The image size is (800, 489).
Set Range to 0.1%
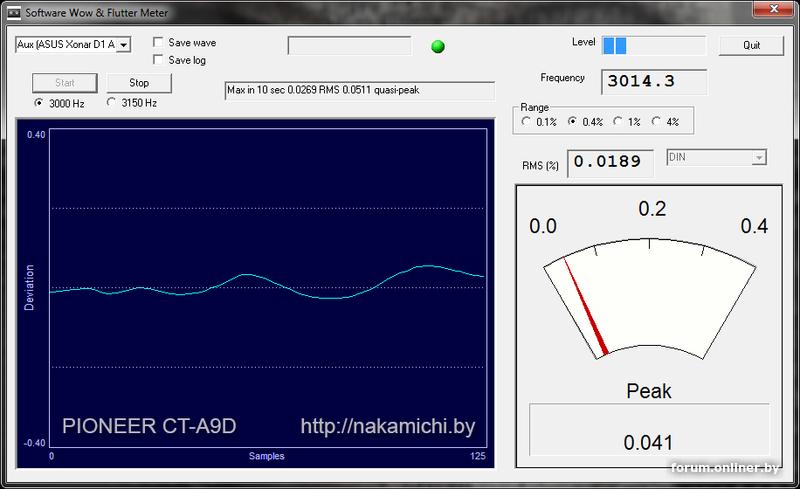[x=527, y=122]
